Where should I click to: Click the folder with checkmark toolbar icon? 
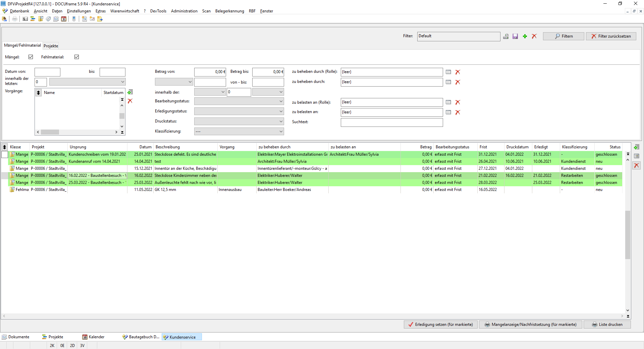point(41,19)
